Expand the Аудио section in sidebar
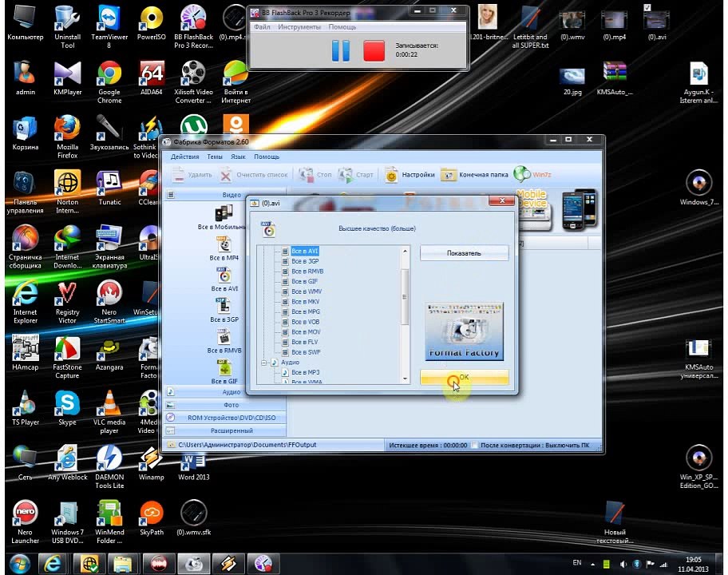728x575 pixels. click(225, 392)
